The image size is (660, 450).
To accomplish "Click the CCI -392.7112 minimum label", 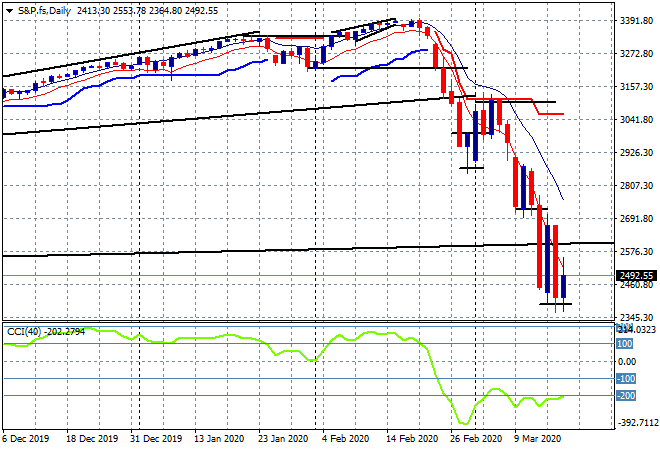I will 637,423.
